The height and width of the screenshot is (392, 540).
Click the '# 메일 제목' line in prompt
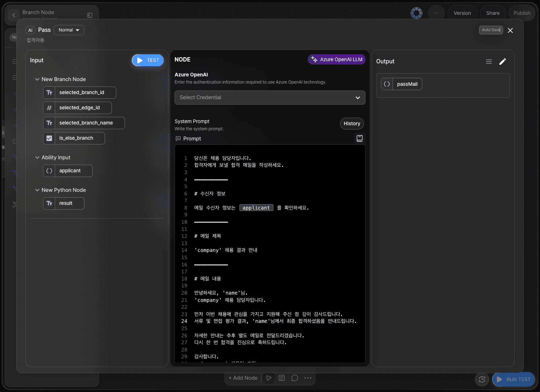[208, 236]
